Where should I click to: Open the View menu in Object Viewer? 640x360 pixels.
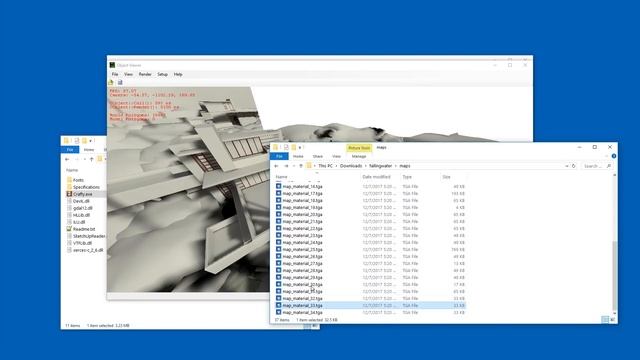click(129, 74)
